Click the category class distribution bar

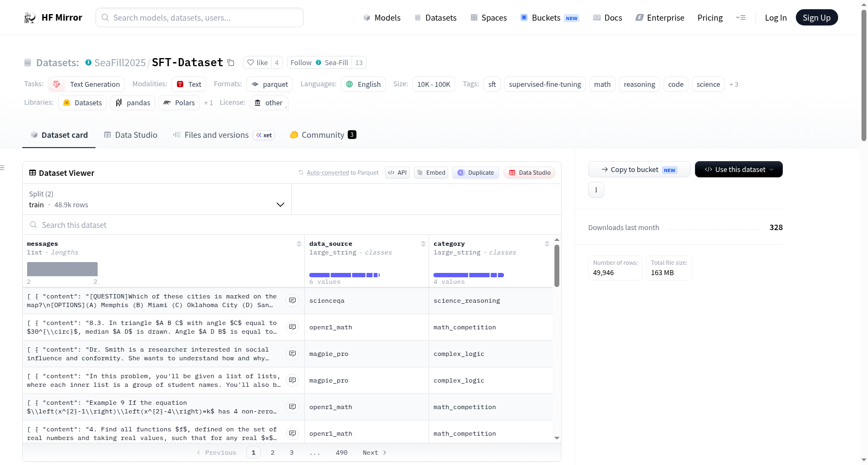click(469, 275)
